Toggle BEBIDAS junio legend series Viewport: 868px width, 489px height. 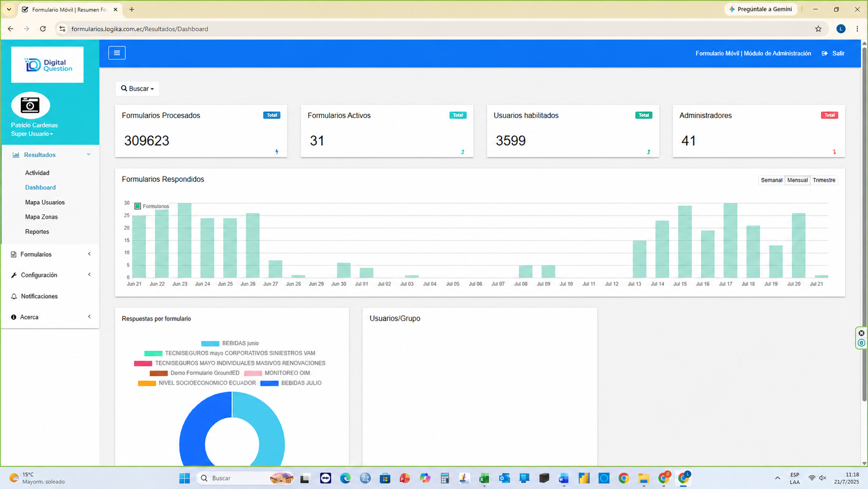point(230,343)
